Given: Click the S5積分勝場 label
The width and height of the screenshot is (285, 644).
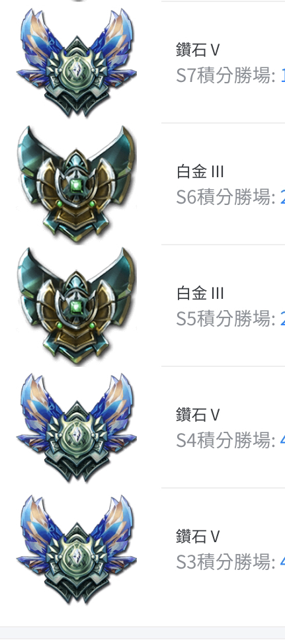Looking at the screenshot, I should (225, 318).
